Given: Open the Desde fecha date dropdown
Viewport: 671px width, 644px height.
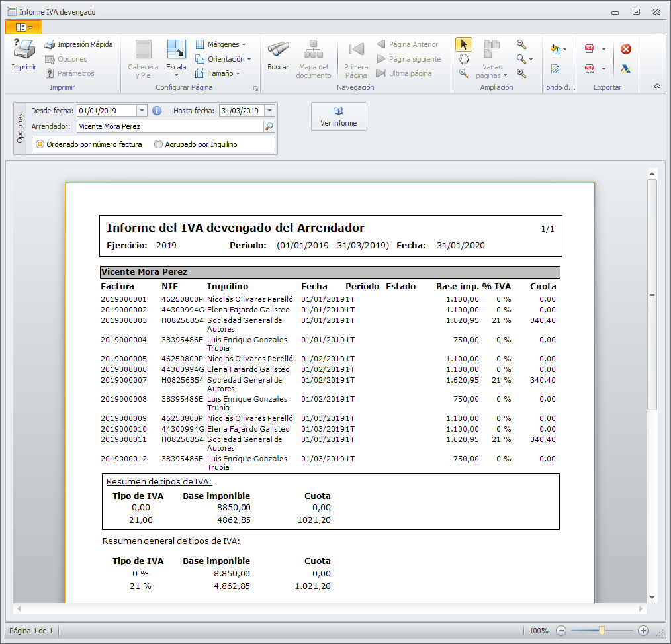Looking at the screenshot, I should [142, 111].
